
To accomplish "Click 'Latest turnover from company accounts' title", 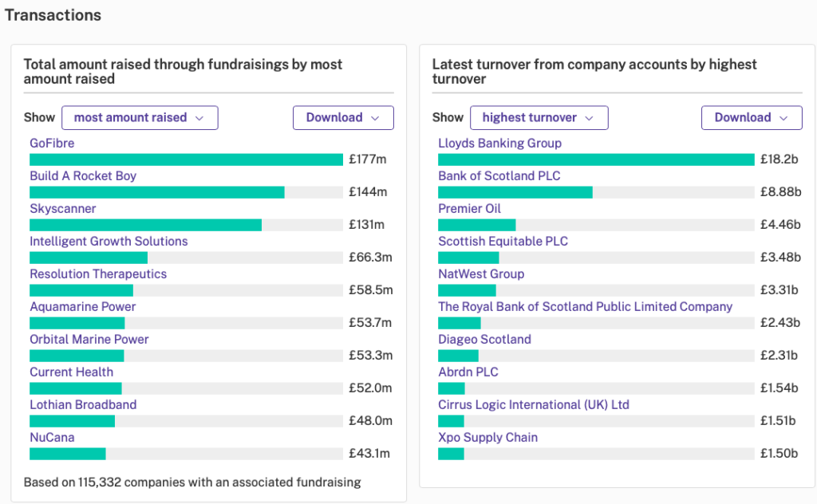I will (x=594, y=72).
